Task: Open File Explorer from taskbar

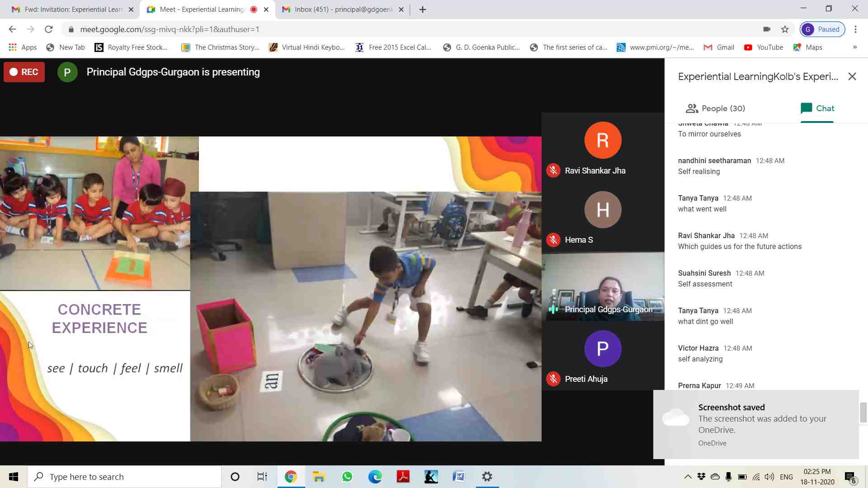Action: [319, 477]
